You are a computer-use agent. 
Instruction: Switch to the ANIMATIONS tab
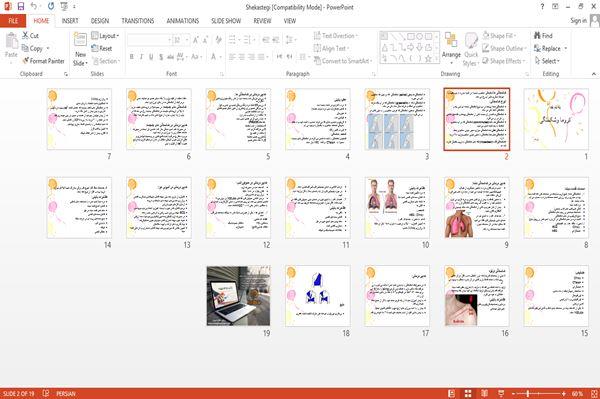point(183,21)
